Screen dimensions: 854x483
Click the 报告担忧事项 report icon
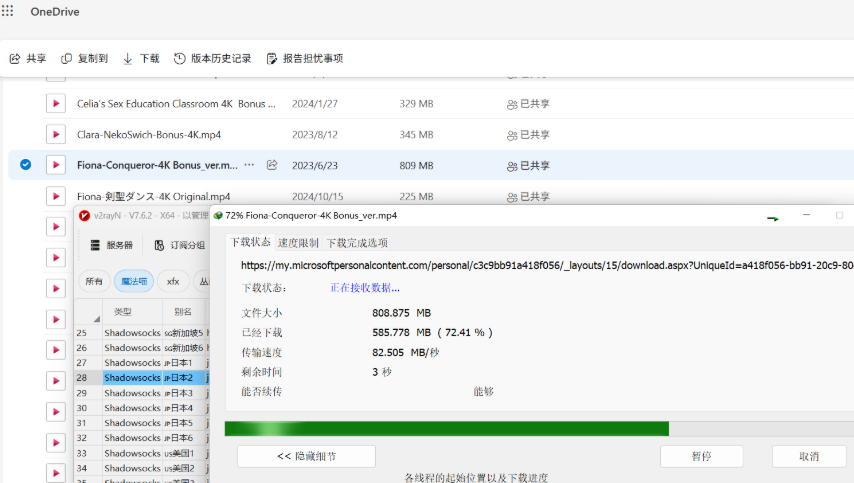click(272, 59)
